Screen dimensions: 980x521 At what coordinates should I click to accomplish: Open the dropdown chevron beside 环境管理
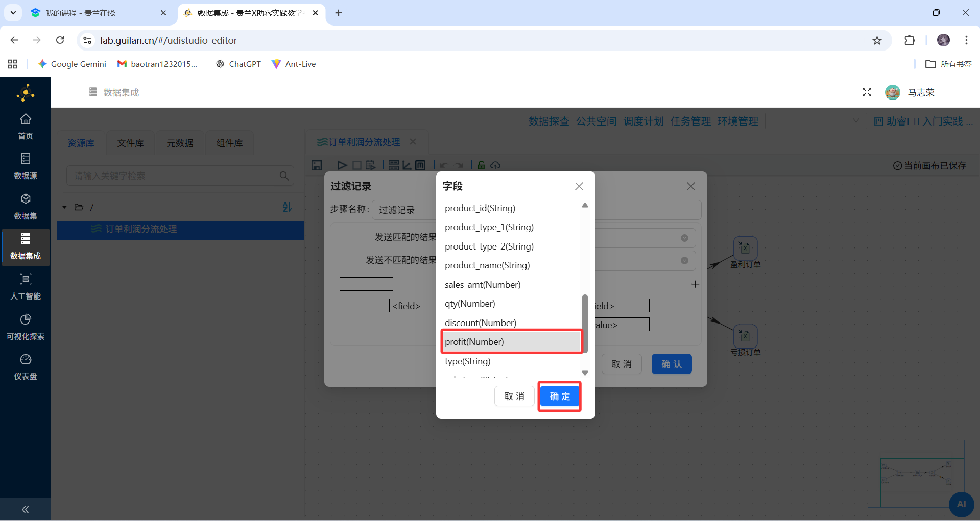(856, 121)
